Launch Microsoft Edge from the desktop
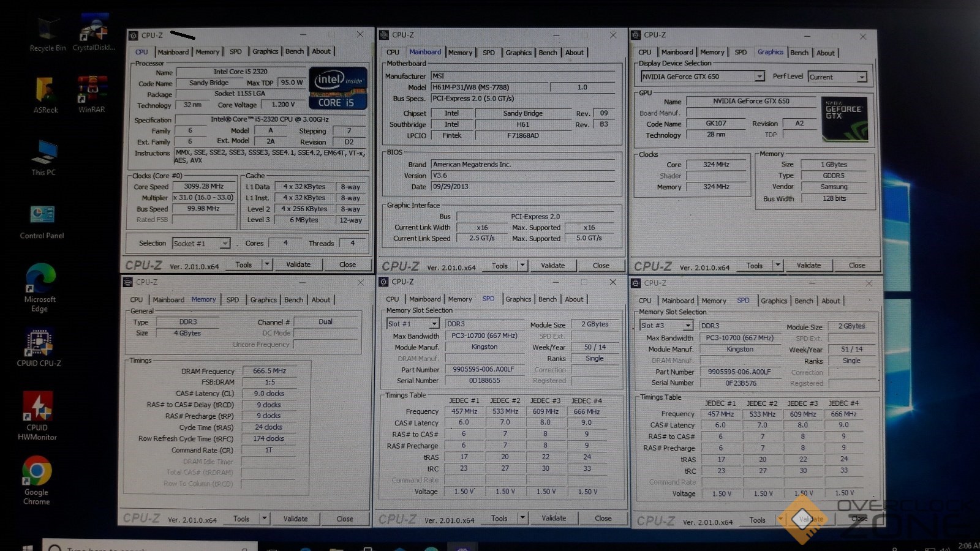This screenshot has height=551, width=980. coord(40,288)
